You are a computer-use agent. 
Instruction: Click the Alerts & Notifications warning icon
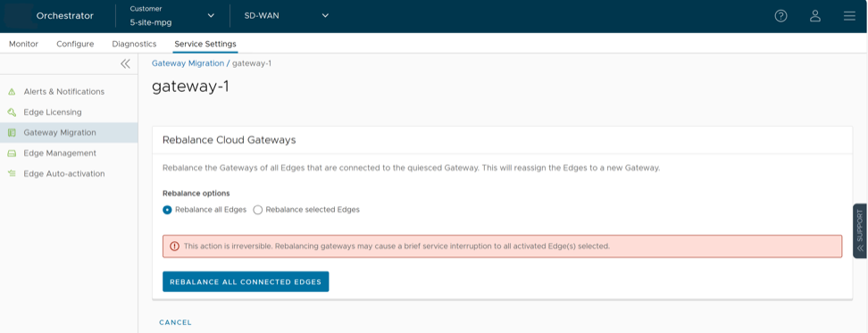coord(13,92)
